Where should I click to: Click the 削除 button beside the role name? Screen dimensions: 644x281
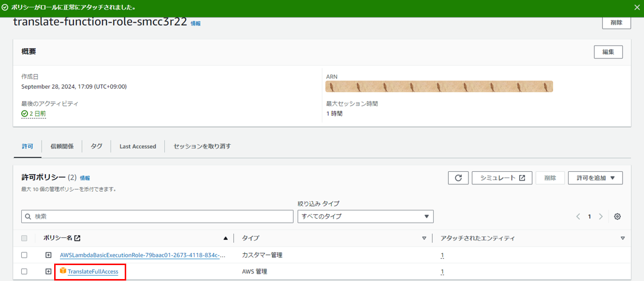pos(616,22)
